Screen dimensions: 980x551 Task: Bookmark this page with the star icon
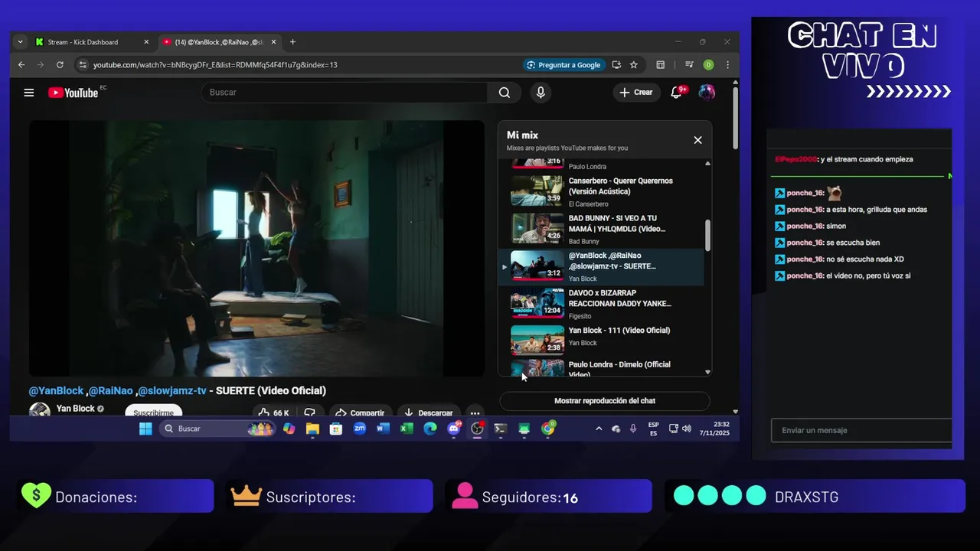pos(634,65)
